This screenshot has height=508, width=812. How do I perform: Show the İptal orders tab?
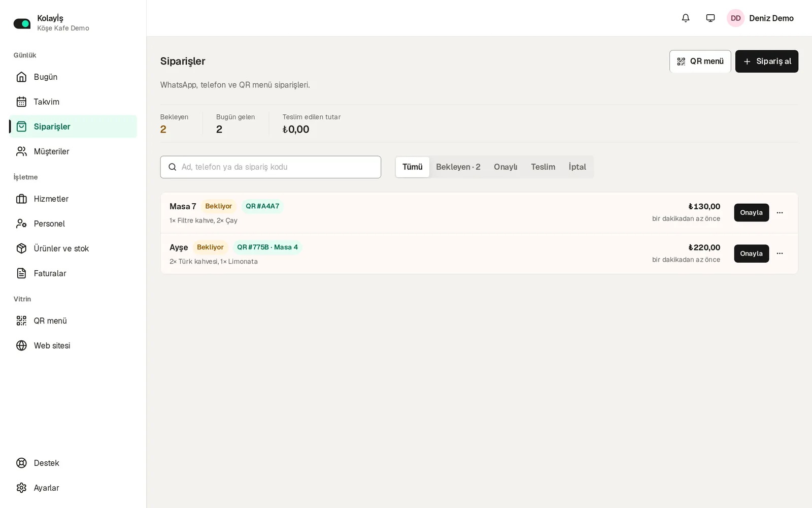(x=577, y=167)
